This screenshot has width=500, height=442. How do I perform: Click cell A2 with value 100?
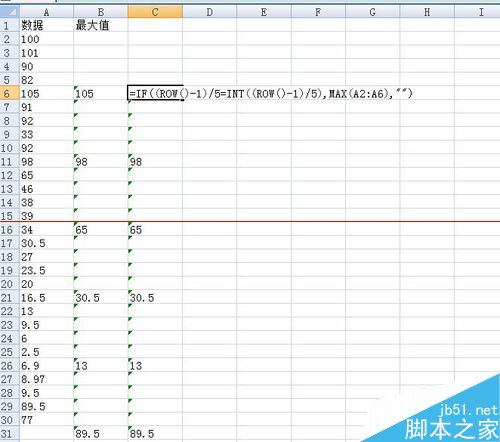point(47,39)
